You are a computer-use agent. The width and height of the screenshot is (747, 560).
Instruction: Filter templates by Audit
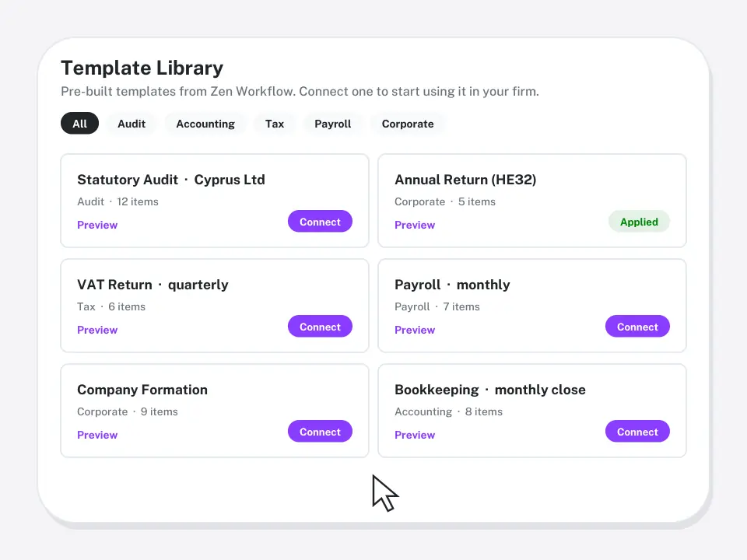tap(132, 124)
